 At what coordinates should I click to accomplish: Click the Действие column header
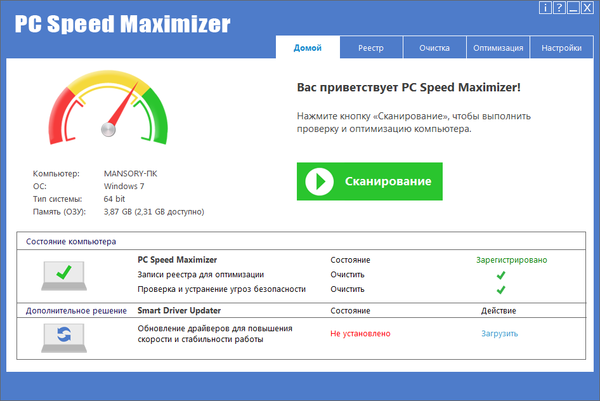pos(499,311)
